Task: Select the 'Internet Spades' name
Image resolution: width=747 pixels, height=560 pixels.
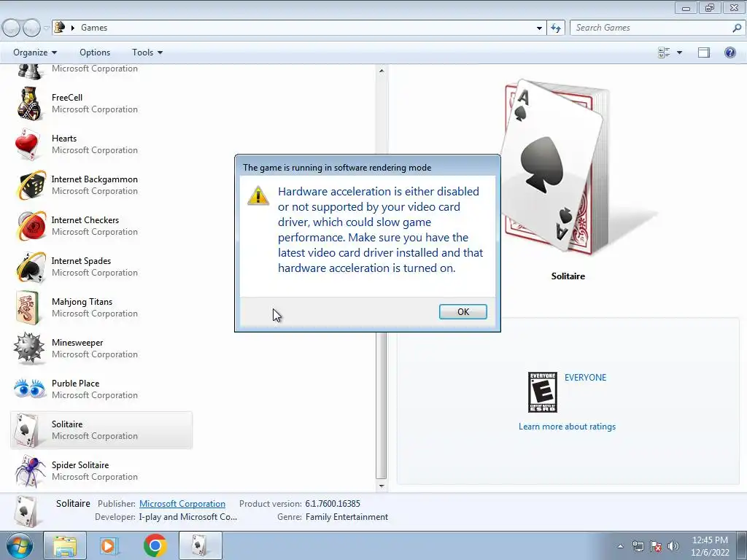Action: [82, 262]
